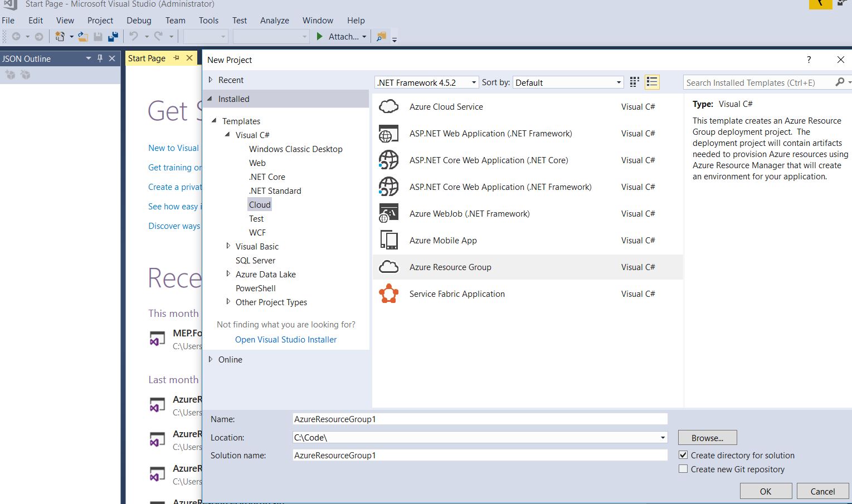Click the second JSON Outline toolbar icon

tap(25, 75)
